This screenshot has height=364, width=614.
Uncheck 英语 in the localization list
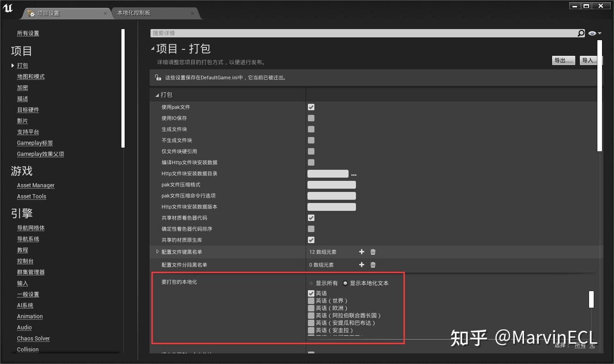tap(311, 293)
